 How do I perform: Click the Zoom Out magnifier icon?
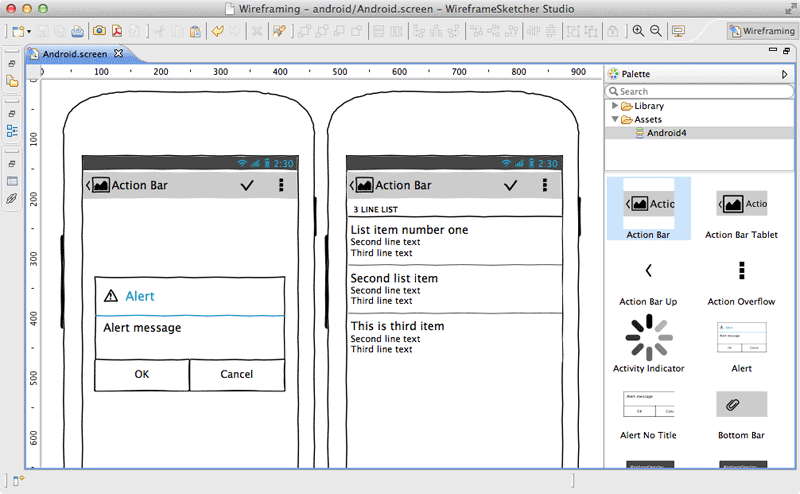point(656,31)
